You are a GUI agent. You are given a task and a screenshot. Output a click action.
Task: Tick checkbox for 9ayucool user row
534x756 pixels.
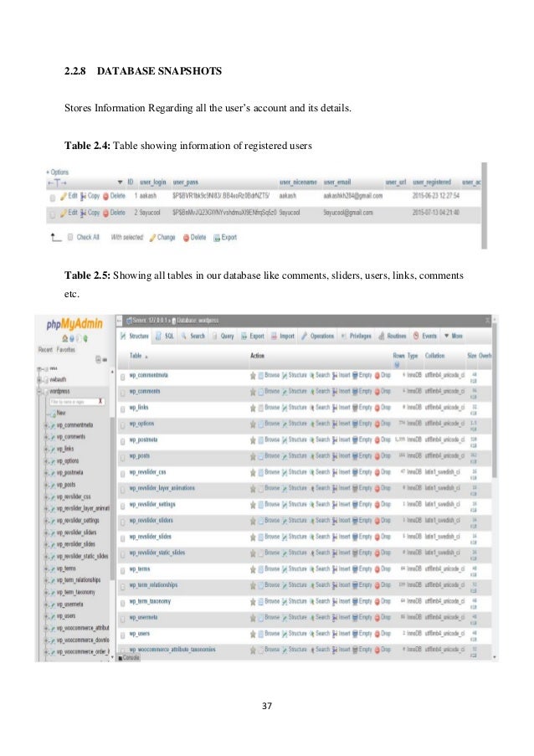click(x=52, y=214)
